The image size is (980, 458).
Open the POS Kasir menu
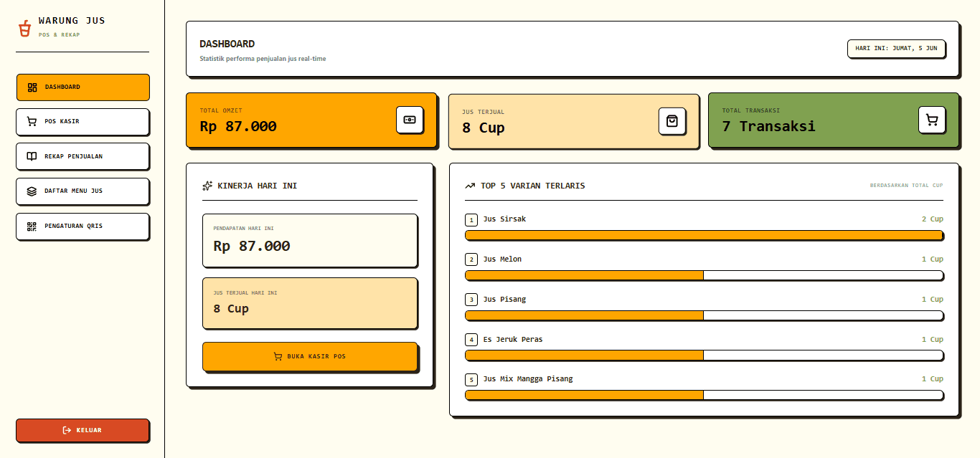pos(83,122)
